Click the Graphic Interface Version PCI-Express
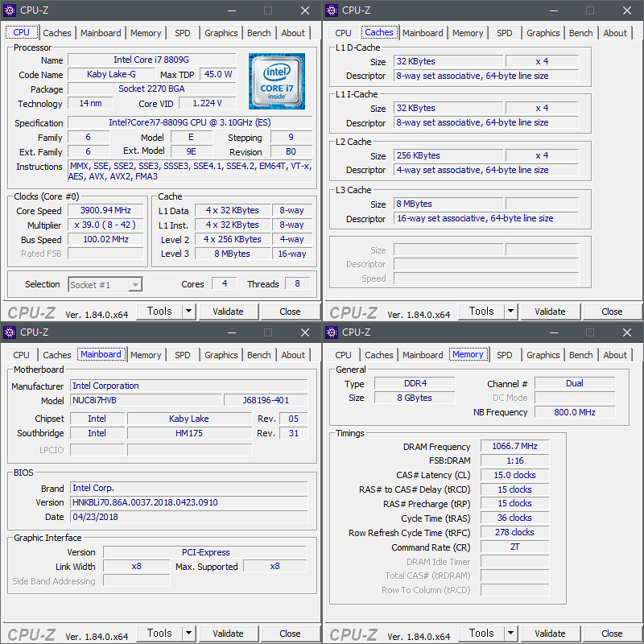This screenshot has height=644, width=644. coord(205,552)
